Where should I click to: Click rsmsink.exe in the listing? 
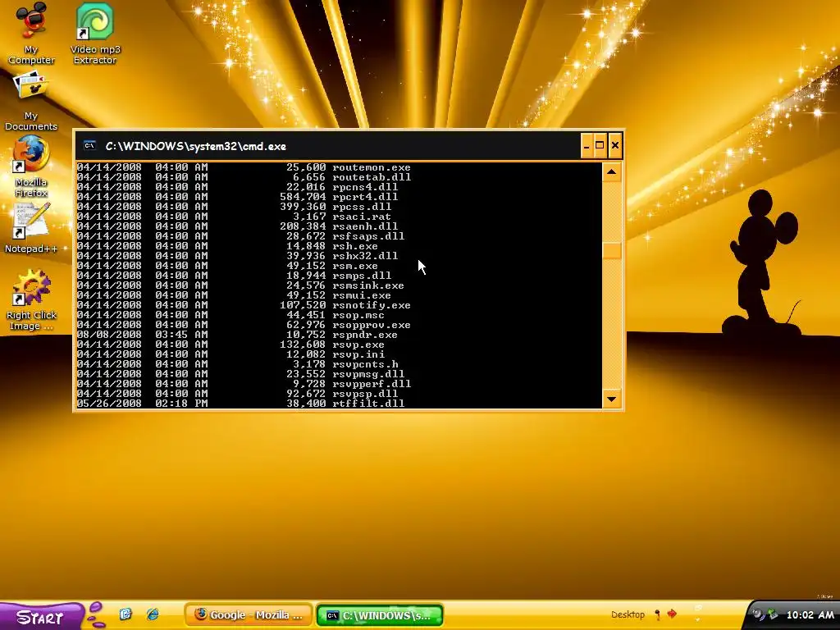point(368,285)
